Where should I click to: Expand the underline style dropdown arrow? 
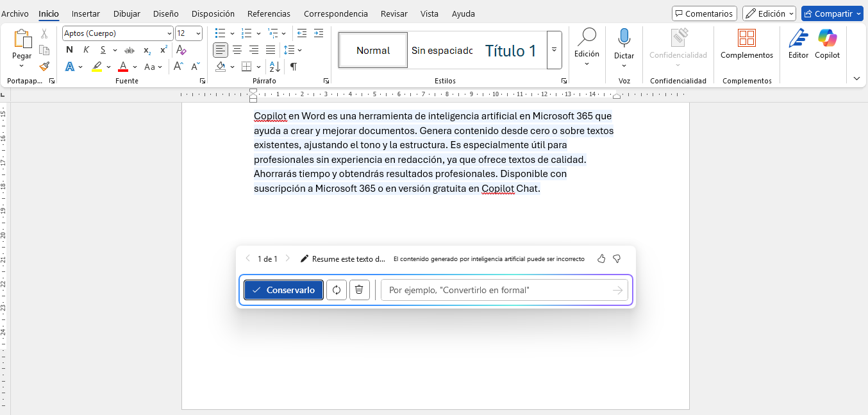(x=115, y=50)
